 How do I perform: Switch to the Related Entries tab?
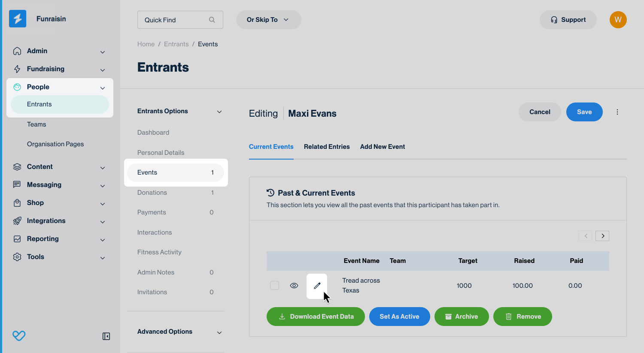(x=327, y=147)
